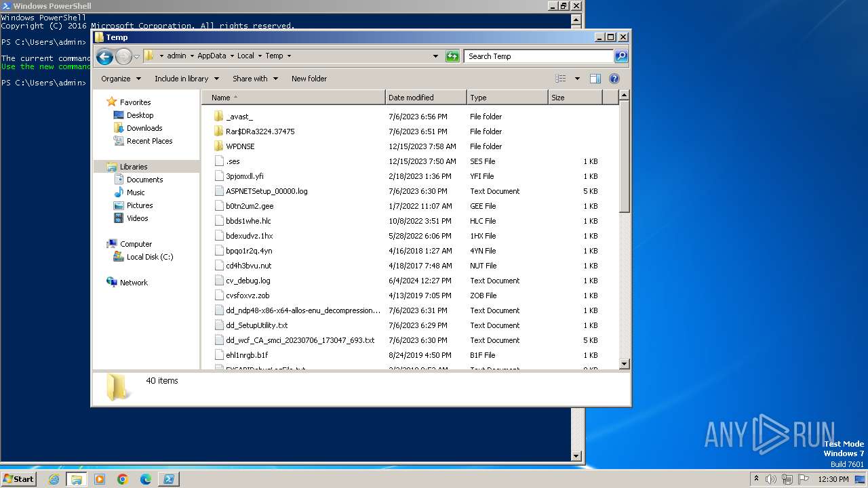Click in the Search Temp field
The width and height of the screenshot is (868, 488).
(x=538, y=56)
